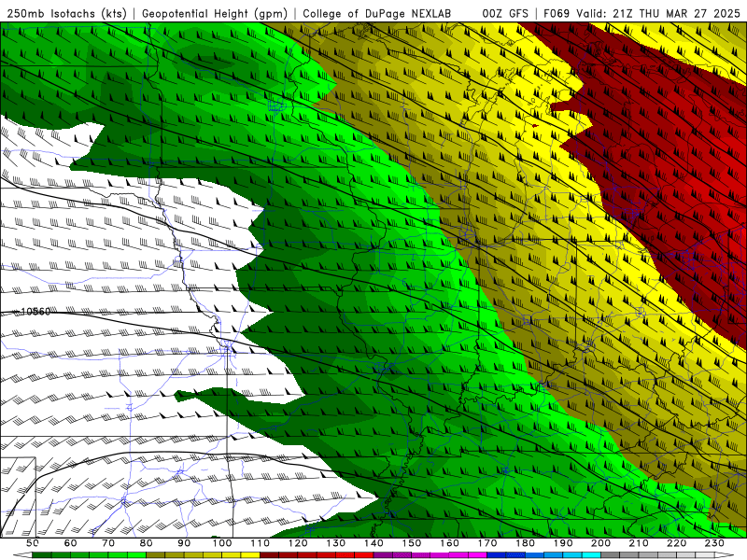Click the 150 value on the color scale
Image resolution: width=747 pixels, height=560 pixels.
[412, 543]
